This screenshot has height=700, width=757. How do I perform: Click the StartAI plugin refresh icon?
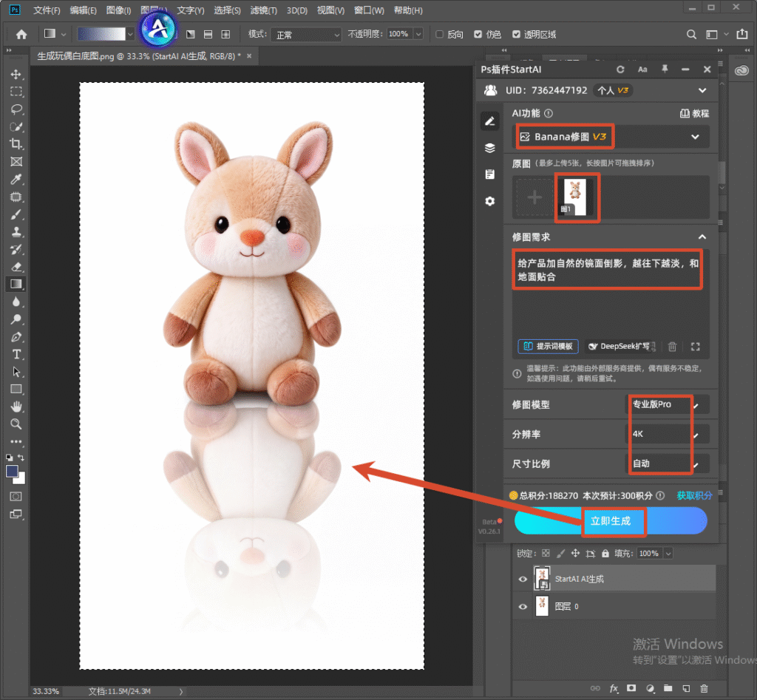620,69
